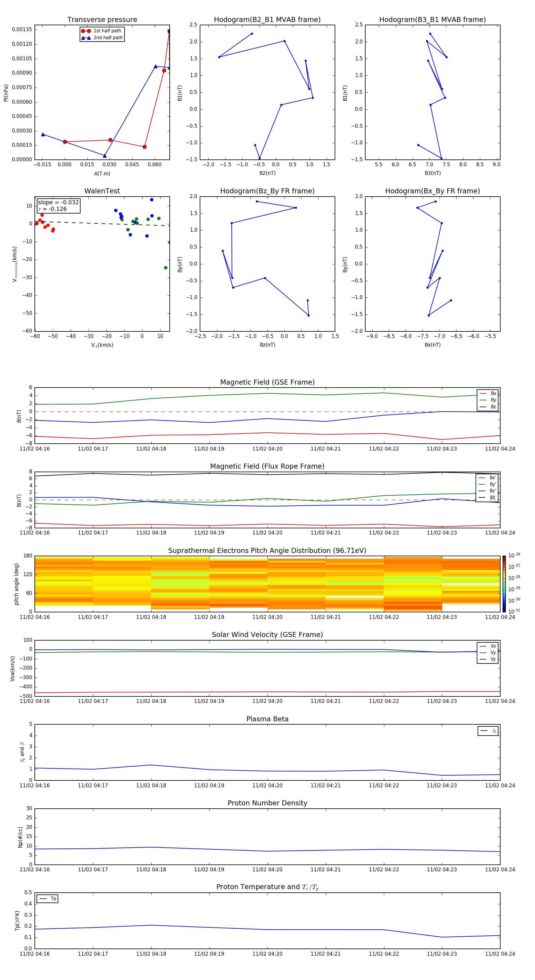Click the 'Proton Number Density' plot title
Viewport: 535px width, 980px height.
coord(267,803)
